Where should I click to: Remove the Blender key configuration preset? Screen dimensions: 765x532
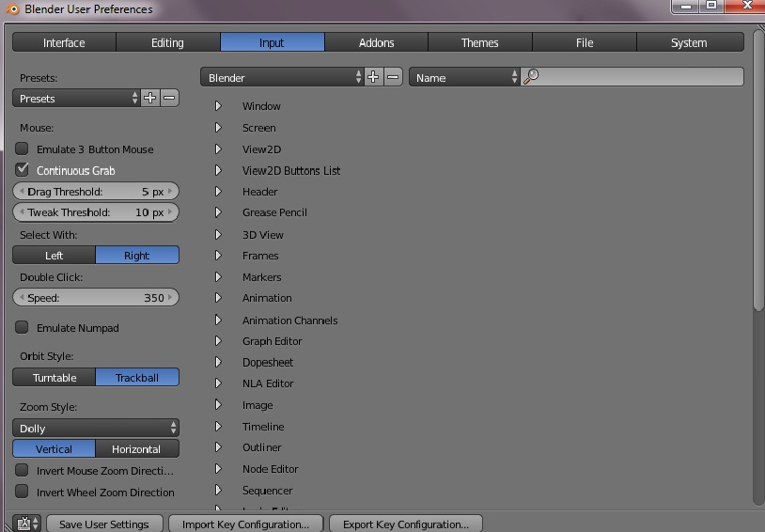393,77
